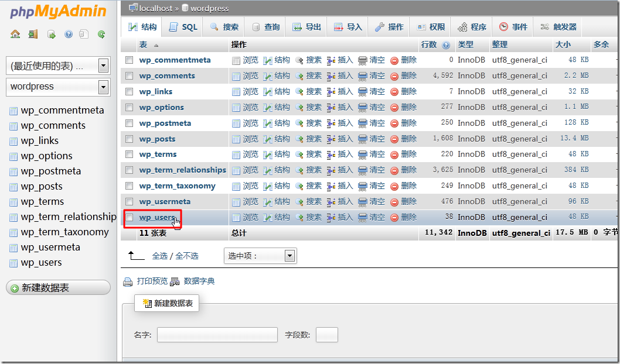Viewport: 620px width, 364px height.
Task: Sort by table name header arrow
Action: click(x=156, y=46)
